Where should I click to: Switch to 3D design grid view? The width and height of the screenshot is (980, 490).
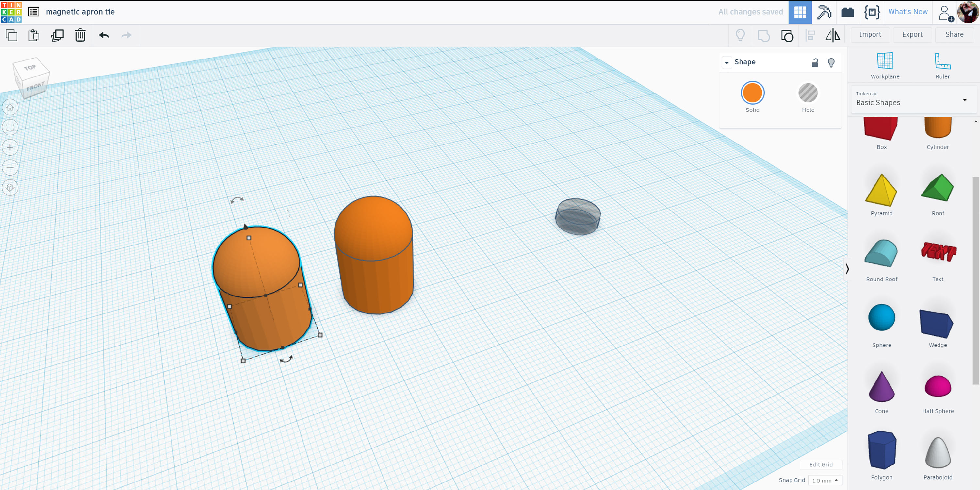pos(800,12)
